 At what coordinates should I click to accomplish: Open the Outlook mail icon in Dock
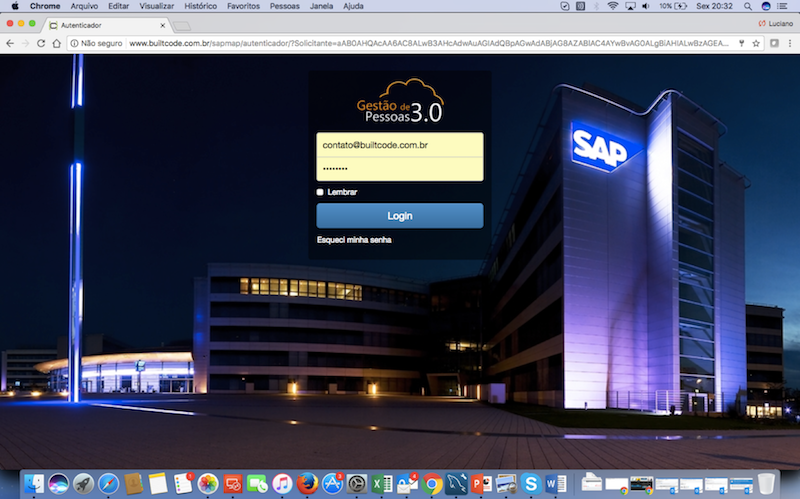[x=407, y=484]
